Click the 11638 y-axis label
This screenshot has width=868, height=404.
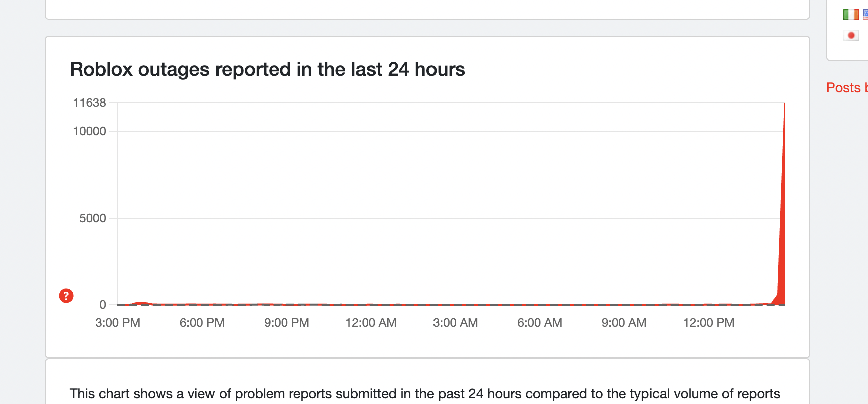coord(89,103)
